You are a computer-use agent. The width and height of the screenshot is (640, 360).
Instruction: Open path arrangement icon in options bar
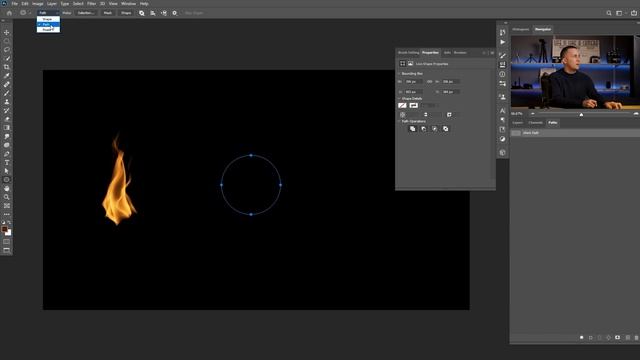click(164, 13)
